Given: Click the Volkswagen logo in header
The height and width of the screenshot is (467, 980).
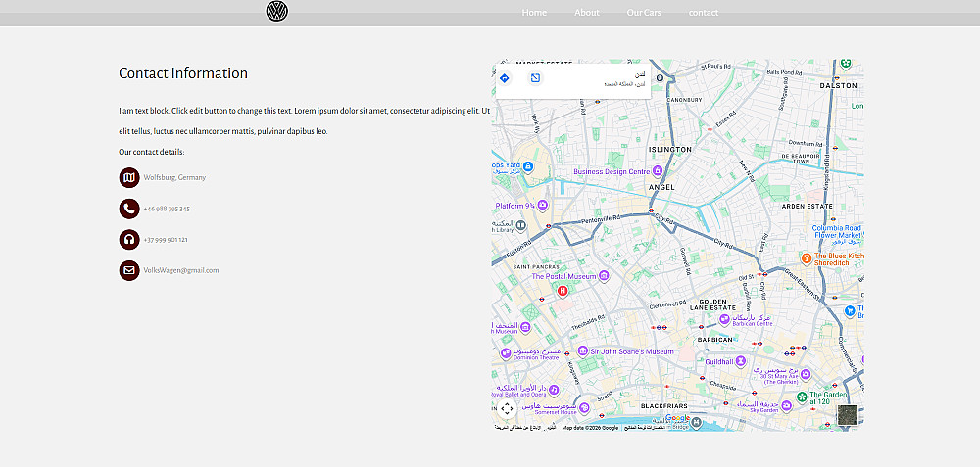Looking at the screenshot, I should click(x=277, y=11).
